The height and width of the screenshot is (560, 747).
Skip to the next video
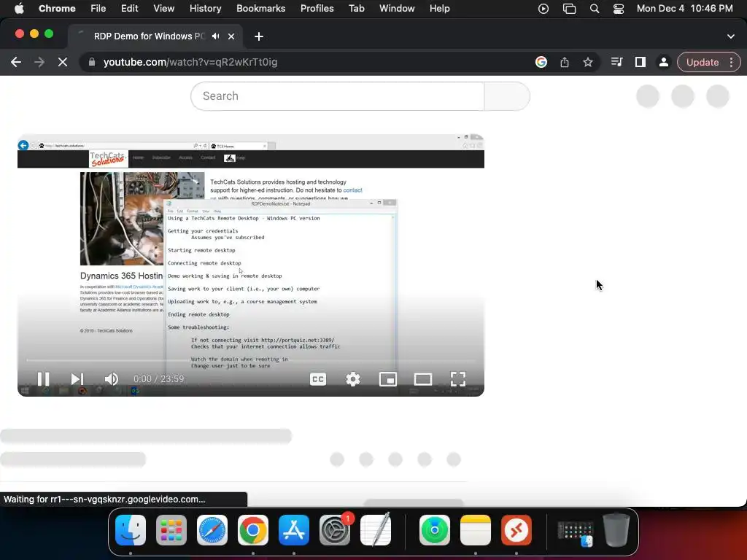tap(77, 379)
